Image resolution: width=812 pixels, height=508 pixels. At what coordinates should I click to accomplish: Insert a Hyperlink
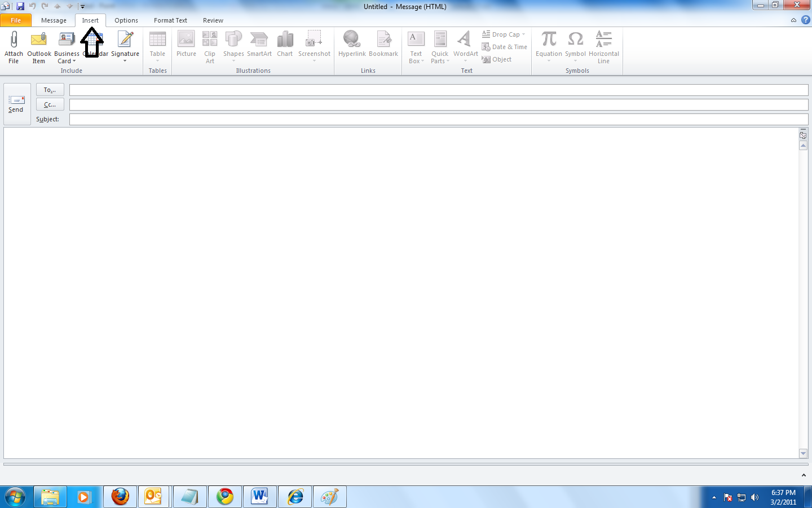point(352,44)
